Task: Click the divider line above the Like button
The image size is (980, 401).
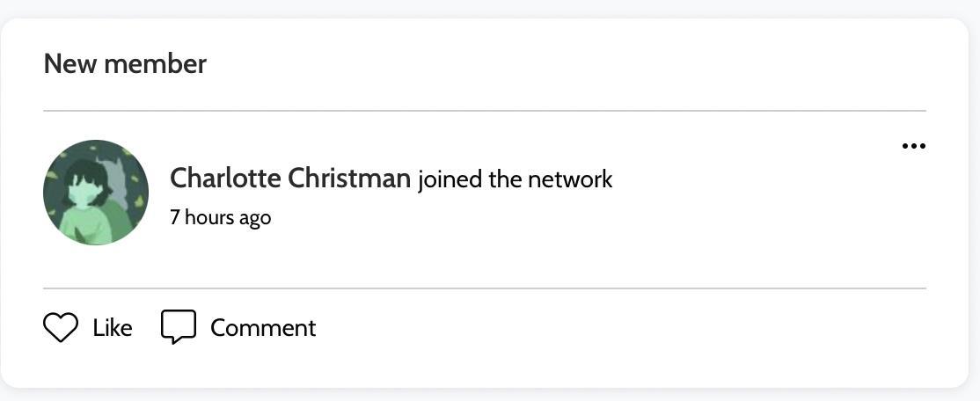Action: point(484,288)
